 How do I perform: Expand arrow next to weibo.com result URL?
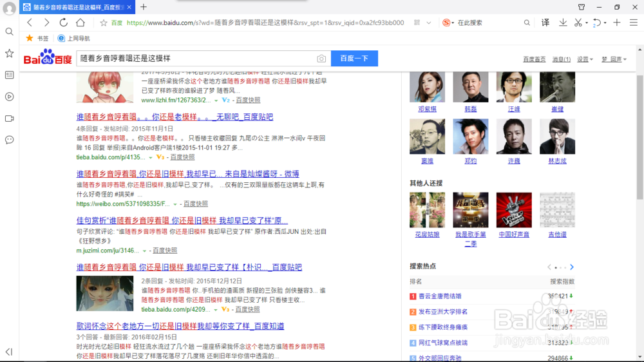[x=175, y=204]
